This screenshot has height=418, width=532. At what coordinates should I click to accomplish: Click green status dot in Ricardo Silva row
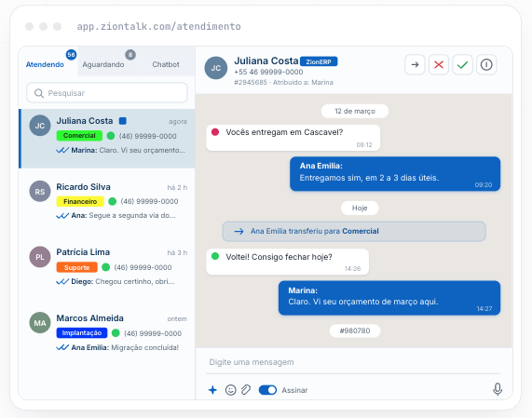113,201
